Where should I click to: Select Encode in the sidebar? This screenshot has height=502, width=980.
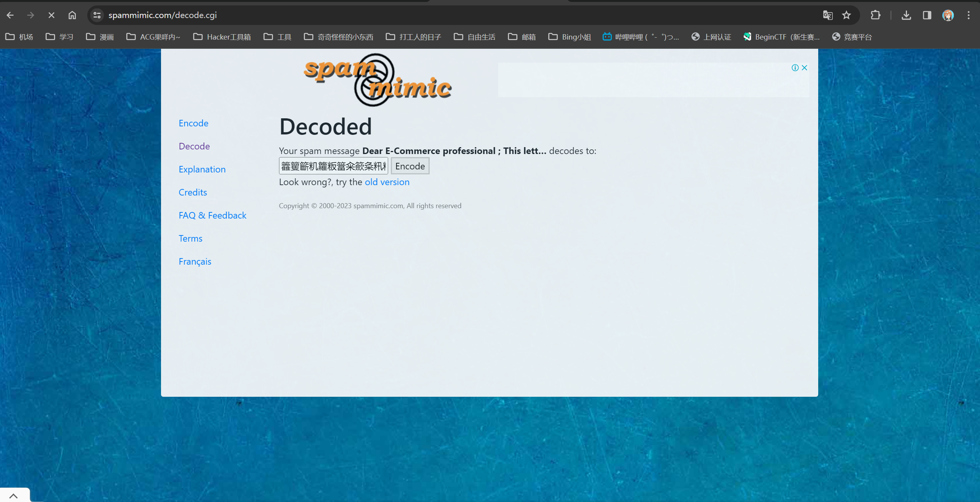pyautogui.click(x=193, y=123)
